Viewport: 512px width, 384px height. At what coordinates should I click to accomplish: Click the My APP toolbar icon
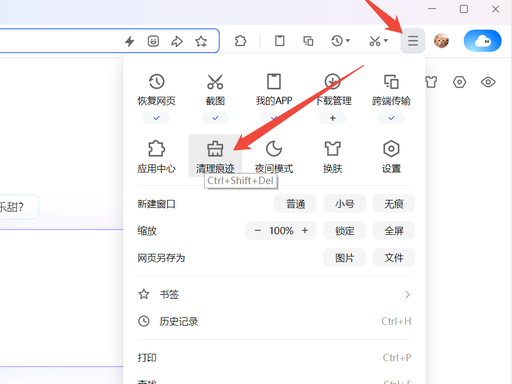279,41
